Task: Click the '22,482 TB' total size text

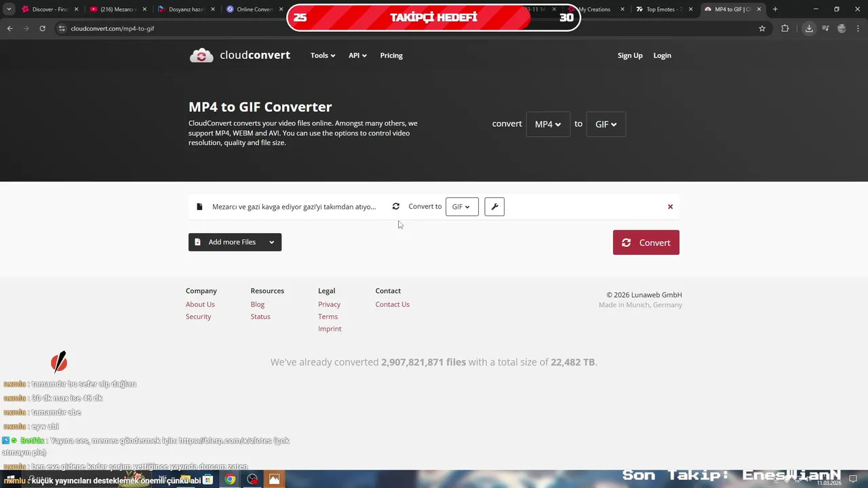Action: (572, 362)
